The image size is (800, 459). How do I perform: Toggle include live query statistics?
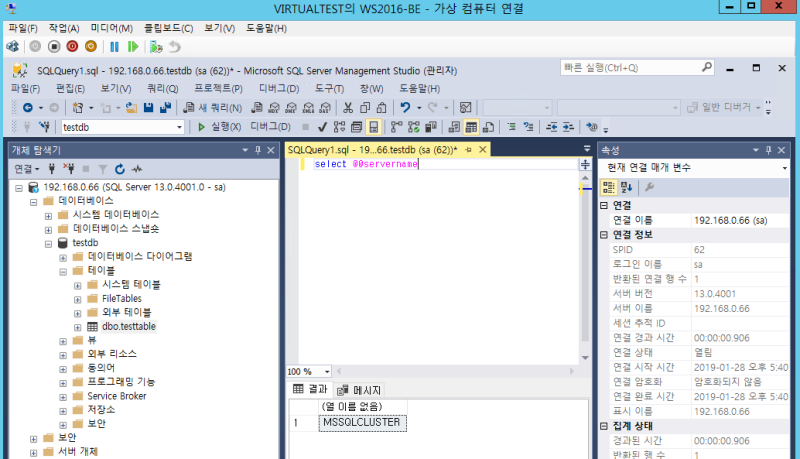[414, 127]
